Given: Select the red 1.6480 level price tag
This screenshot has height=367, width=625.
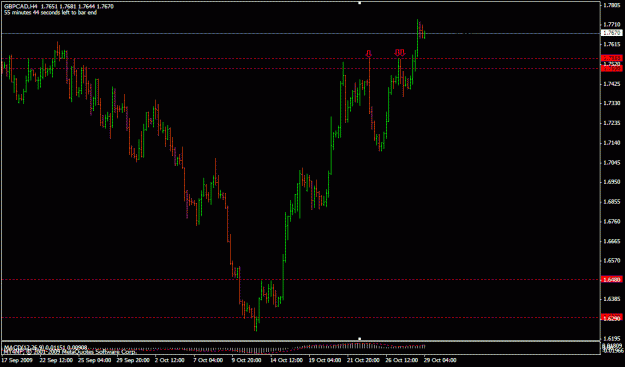Looking at the screenshot, I should click(612, 280).
